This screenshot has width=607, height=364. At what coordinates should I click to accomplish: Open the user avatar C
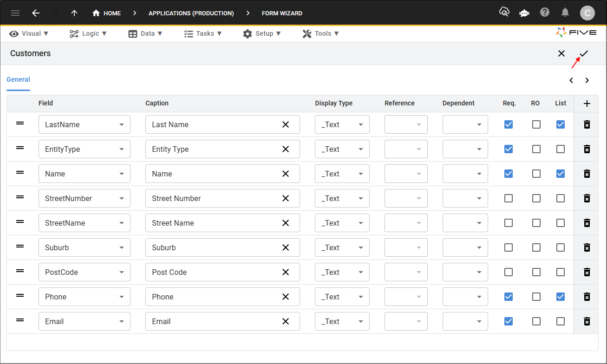tap(587, 13)
